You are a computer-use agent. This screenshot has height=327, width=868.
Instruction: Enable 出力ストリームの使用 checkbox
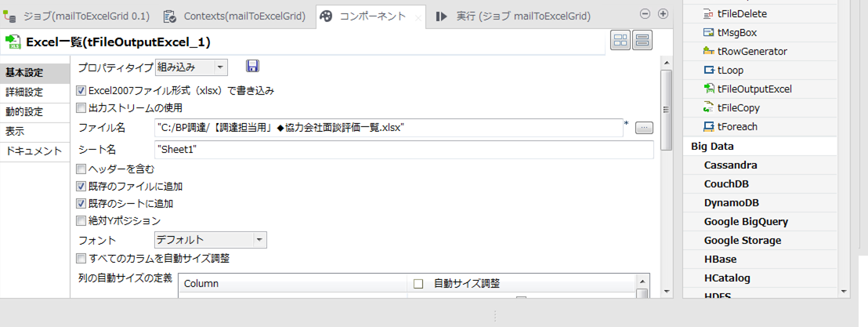click(81, 107)
